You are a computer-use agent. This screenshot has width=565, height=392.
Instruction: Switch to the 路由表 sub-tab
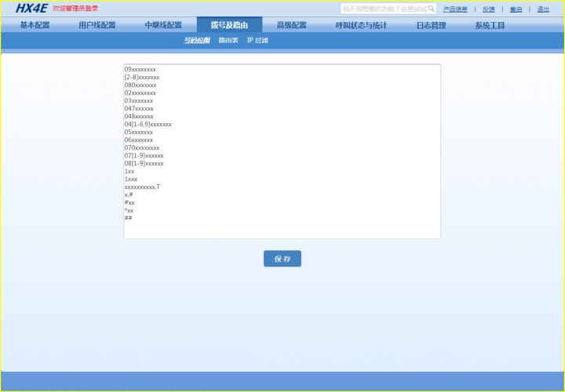point(228,40)
